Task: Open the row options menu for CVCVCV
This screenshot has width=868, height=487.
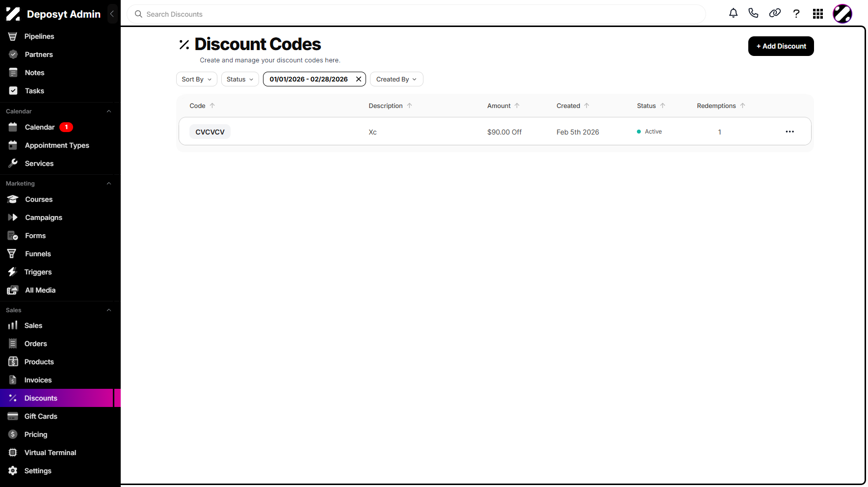Action: click(789, 132)
